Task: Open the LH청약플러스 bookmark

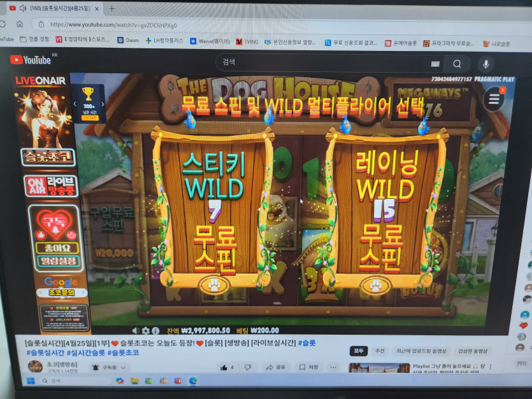Action: click(x=164, y=40)
